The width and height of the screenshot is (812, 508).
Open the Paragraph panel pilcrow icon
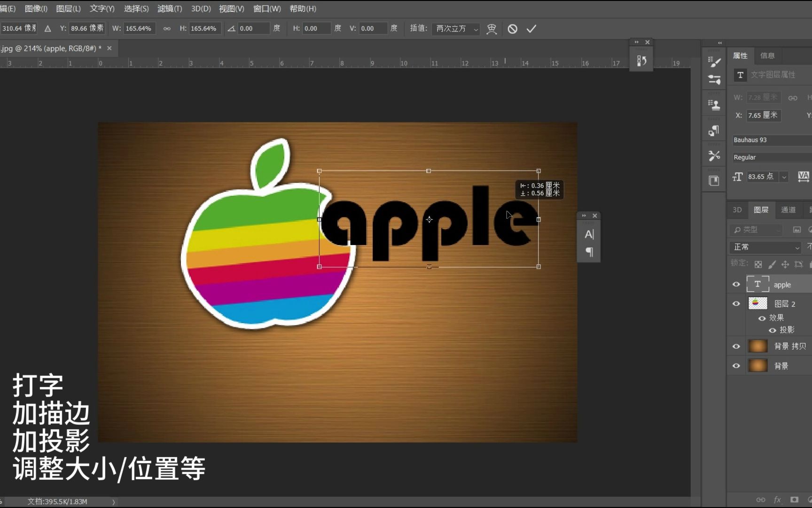coord(589,252)
